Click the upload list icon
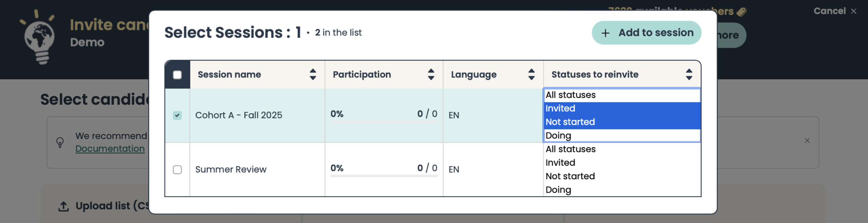Image resolution: width=868 pixels, height=223 pixels. click(64, 206)
